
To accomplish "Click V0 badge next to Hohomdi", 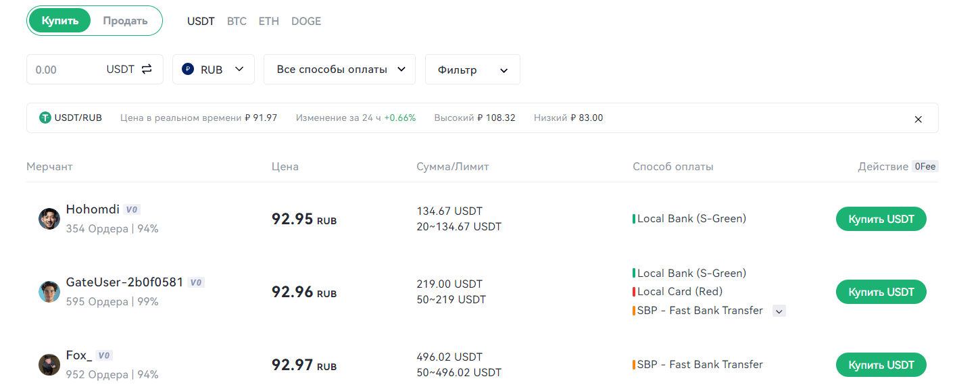I will click(x=132, y=209).
